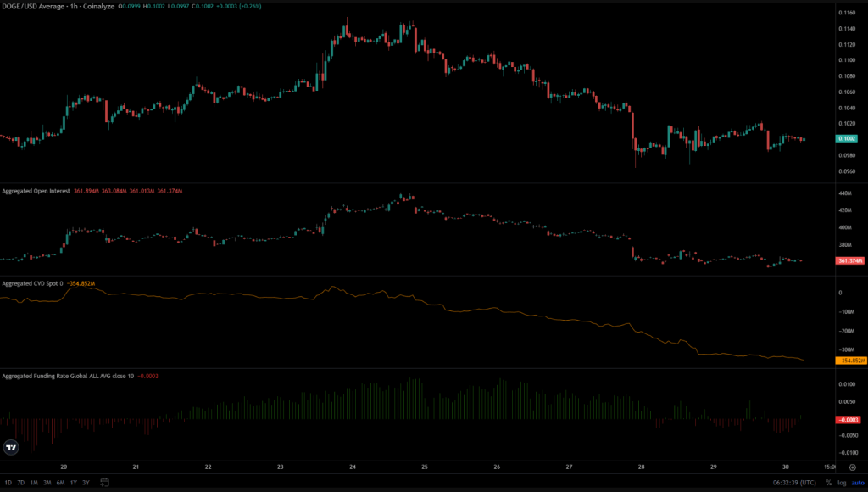Click the red -0.0003 funding rate label
The height and width of the screenshot is (492, 868).
click(x=848, y=419)
